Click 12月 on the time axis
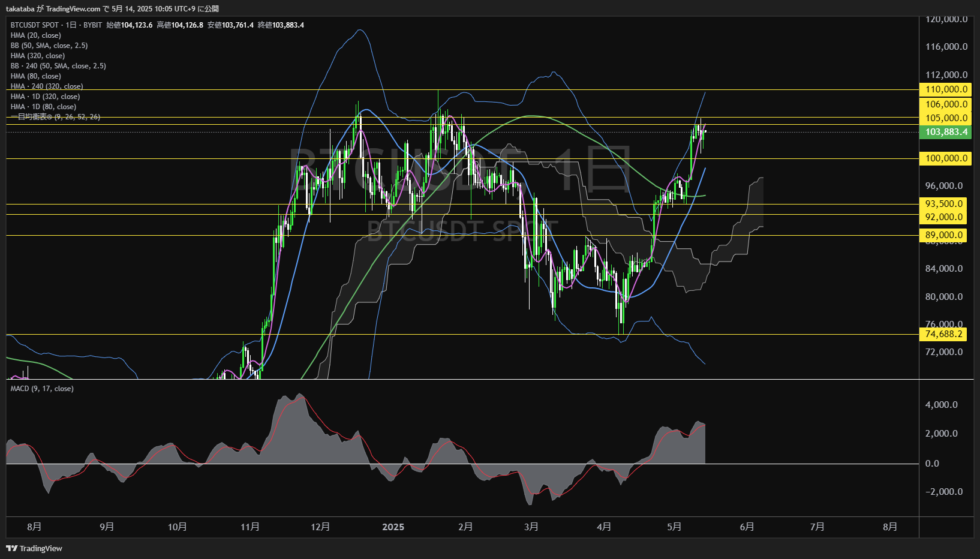Screen dimensions: 980x559 (321, 527)
